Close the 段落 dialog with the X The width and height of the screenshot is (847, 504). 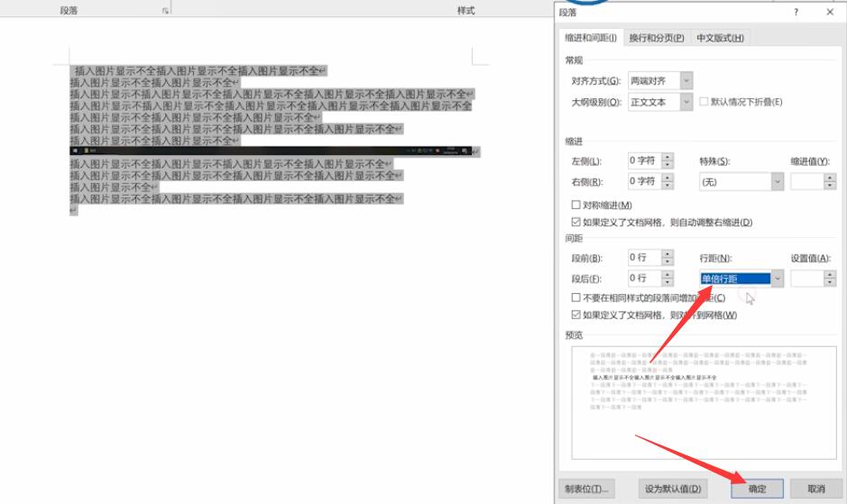pos(830,12)
